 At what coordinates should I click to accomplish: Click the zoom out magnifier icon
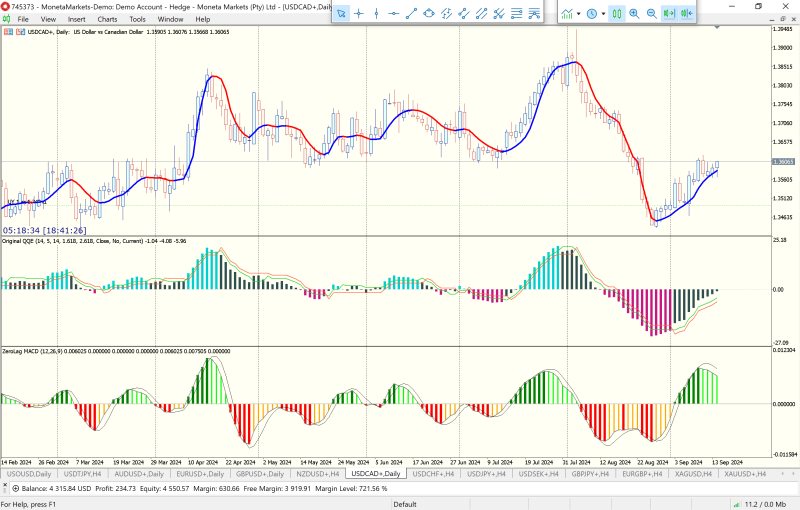(651, 14)
